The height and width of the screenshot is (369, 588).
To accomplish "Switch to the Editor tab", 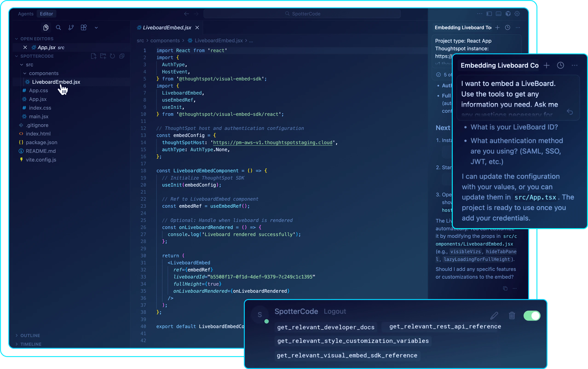I will pos(46,14).
